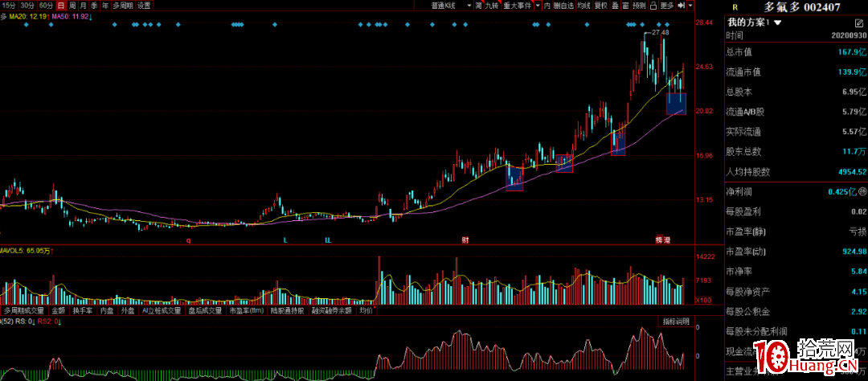The image size is (868, 381).
Task: Click the R badge left of stock name
Action: pyautogui.click(x=735, y=6)
